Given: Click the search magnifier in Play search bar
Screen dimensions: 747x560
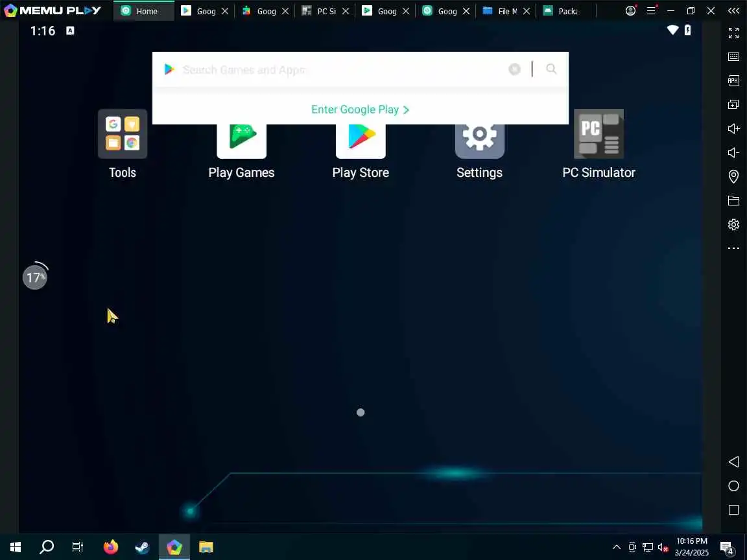Looking at the screenshot, I should [551, 69].
